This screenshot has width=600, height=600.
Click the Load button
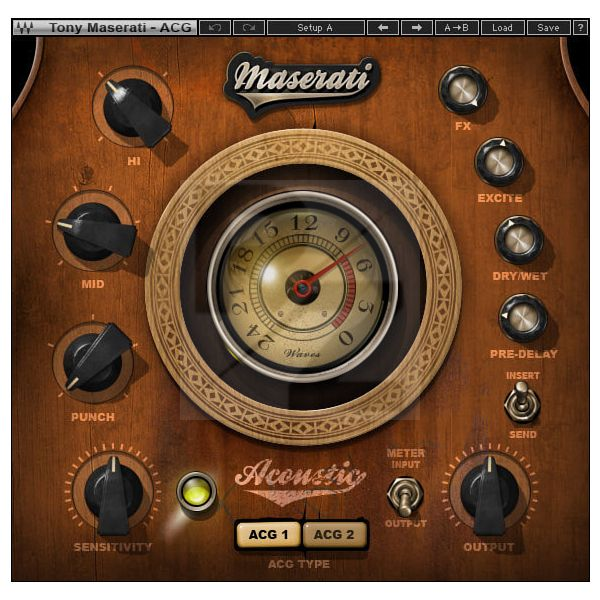(502, 28)
